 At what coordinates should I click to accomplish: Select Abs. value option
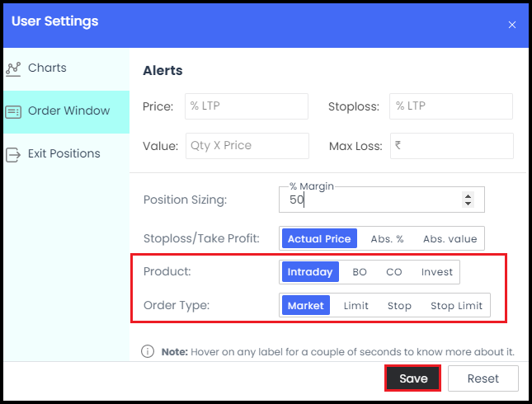[x=450, y=239]
